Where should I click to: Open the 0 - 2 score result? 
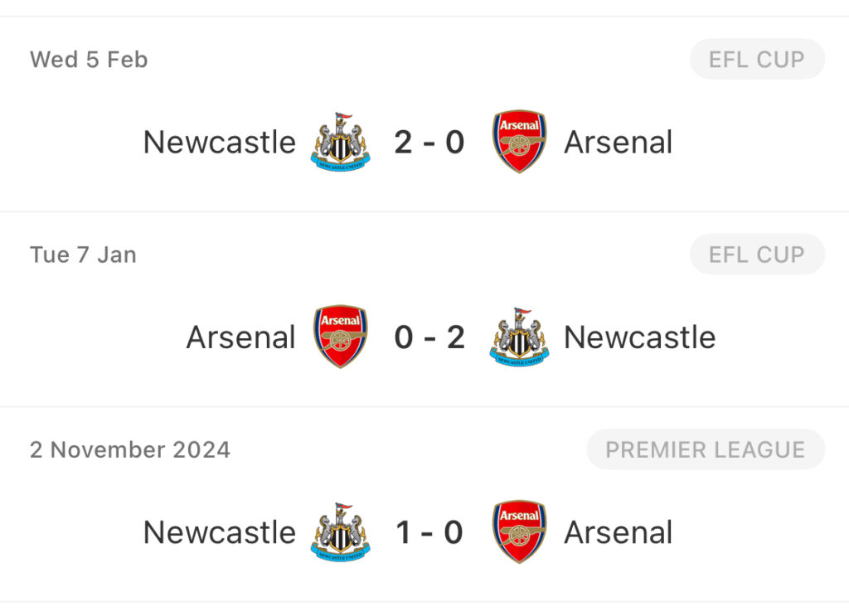pyautogui.click(x=429, y=337)
